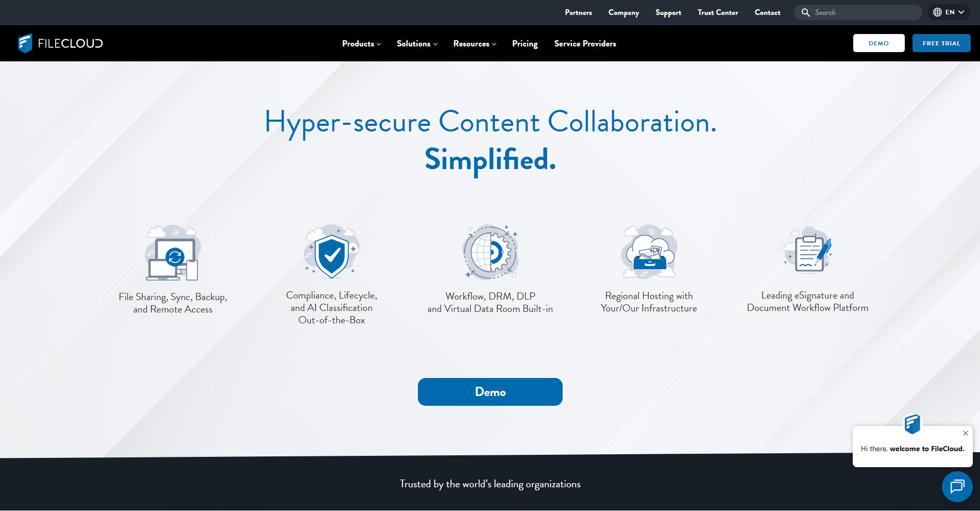Open the Resources dropdown

pos(474,43)
